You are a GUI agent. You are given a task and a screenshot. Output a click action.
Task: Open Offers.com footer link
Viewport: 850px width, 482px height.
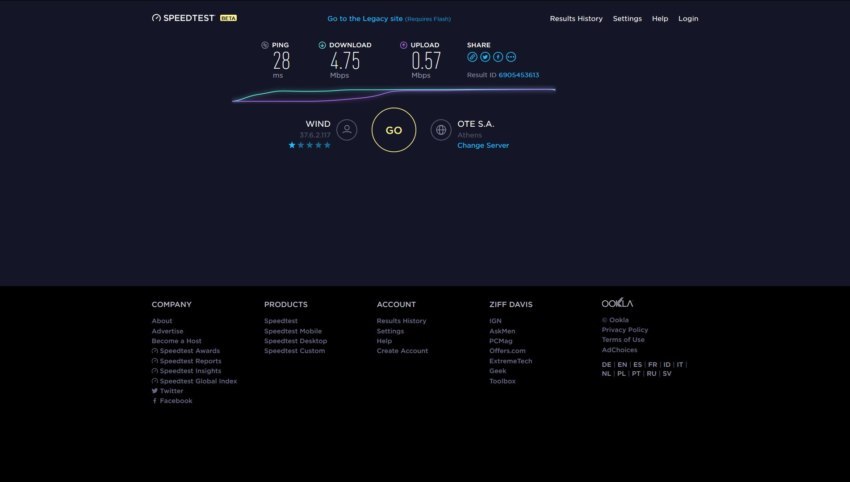pyautogui.click(x=507, y=351)
